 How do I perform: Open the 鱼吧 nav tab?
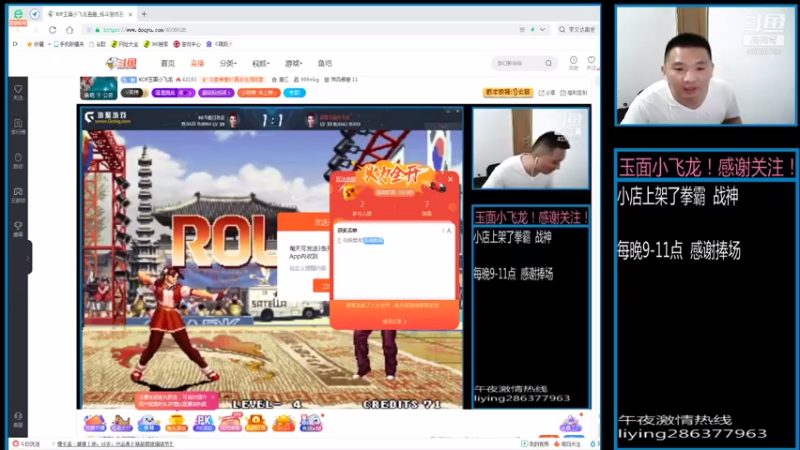[324, 63]
